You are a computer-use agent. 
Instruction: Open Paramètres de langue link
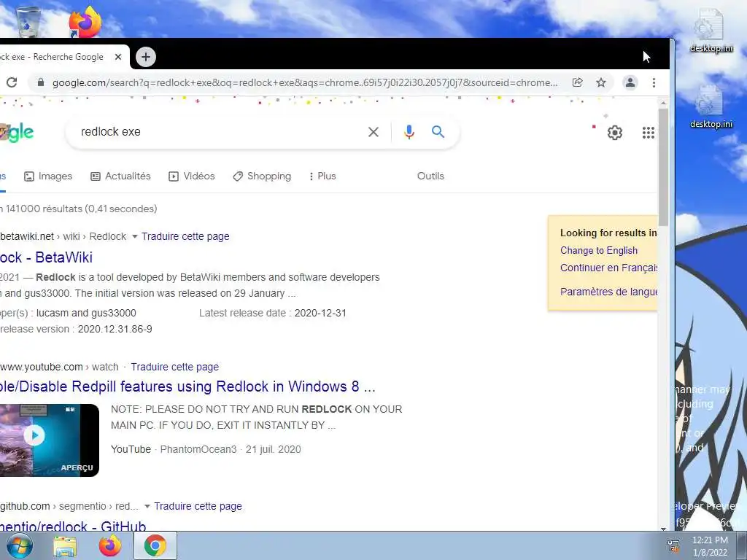point(609,292)
